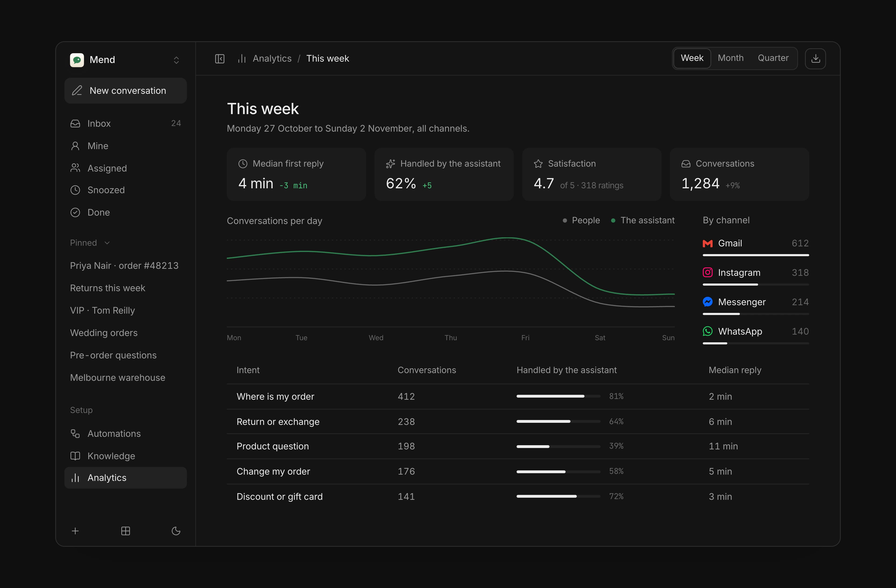This screenshot has width=896, height=588.
Task: Open the Return or exchange row
Action: coord(518,422)
